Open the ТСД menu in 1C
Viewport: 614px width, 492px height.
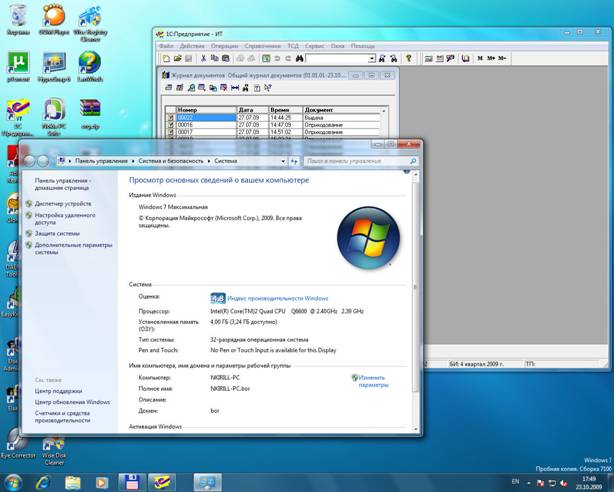point(293,46)
